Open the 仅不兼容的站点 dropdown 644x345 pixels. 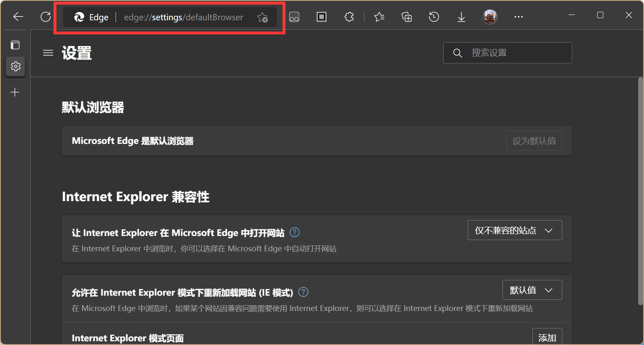click(x=515, y=230)
